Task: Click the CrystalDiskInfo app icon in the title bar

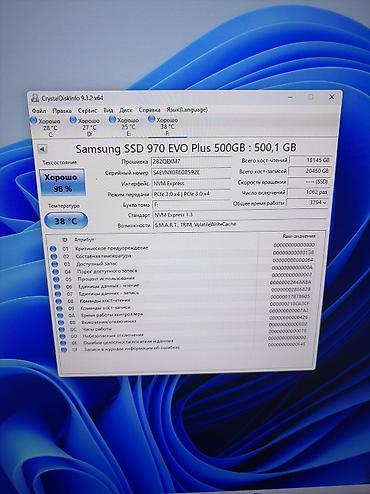Action: click(x=35, y=98)
